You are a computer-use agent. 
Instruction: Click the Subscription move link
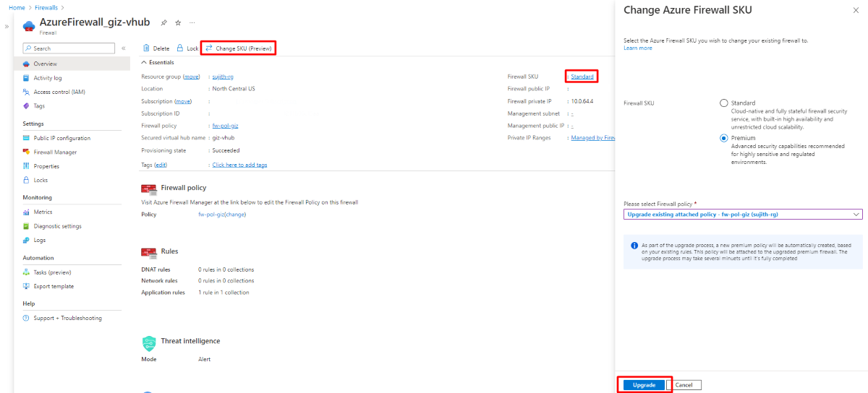tap(183, 101)
